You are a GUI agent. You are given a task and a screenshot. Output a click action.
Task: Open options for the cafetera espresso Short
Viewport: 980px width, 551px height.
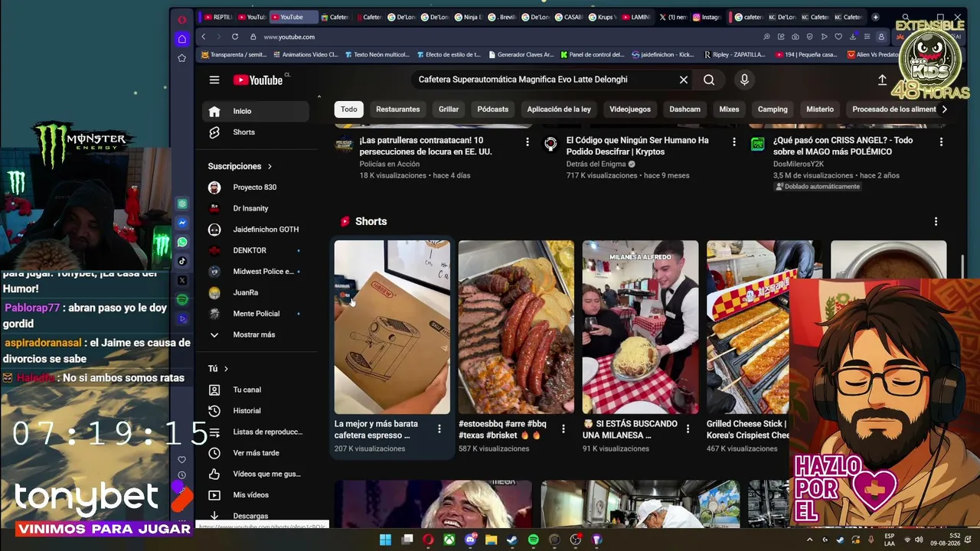(x=439, y=429)
